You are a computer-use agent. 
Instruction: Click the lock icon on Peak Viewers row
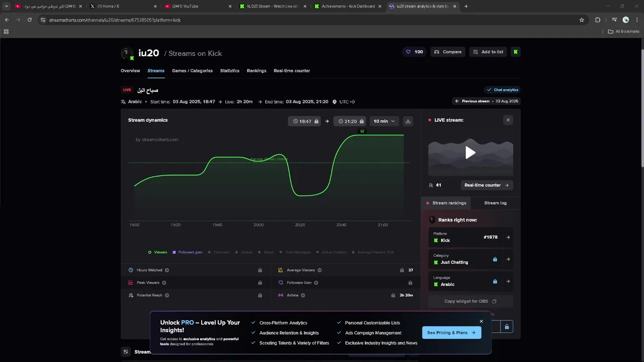tap(260, 283)
